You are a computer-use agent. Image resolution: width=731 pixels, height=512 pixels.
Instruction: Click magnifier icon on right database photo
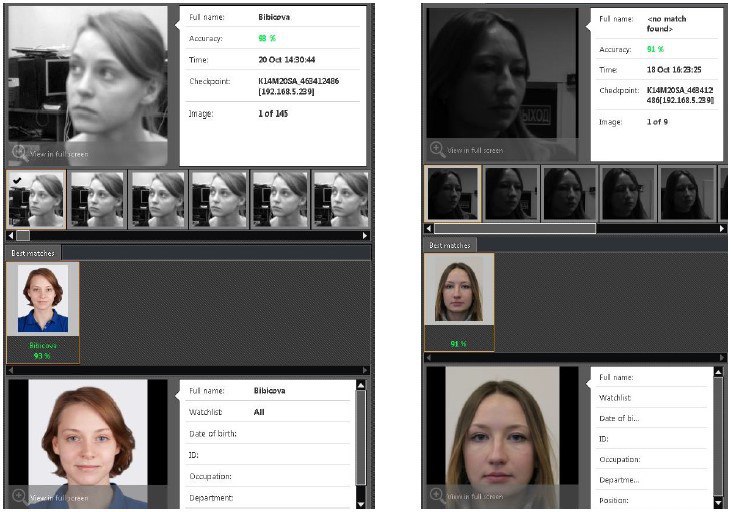click(437, 495)
